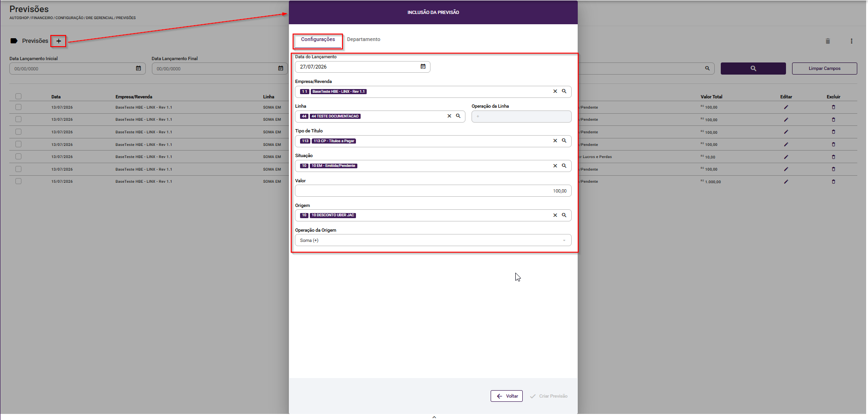
Task: Clear the Linha field selection
Action: (449, 116)
